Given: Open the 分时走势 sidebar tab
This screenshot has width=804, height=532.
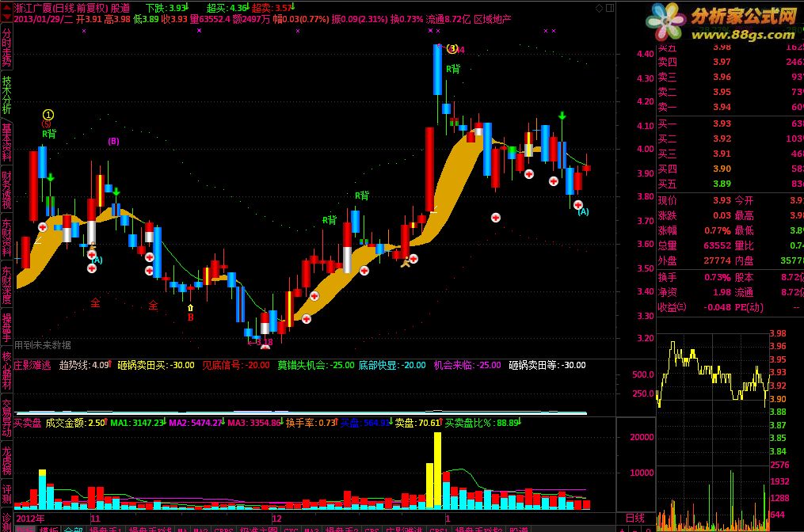Looking at the screenshot, I should (6, 47).
